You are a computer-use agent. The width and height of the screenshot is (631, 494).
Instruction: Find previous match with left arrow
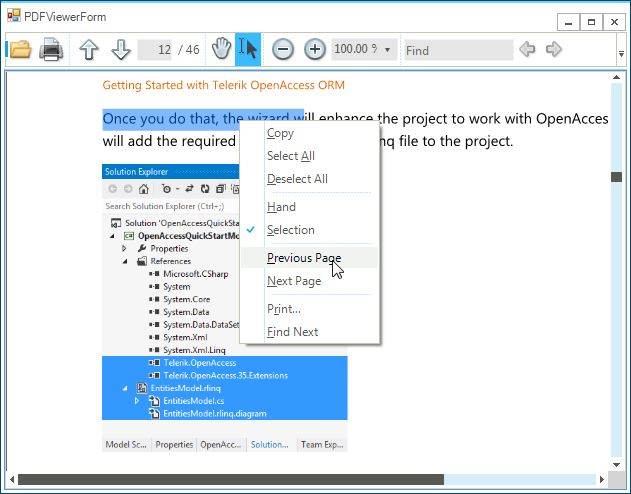pos(527,49)
